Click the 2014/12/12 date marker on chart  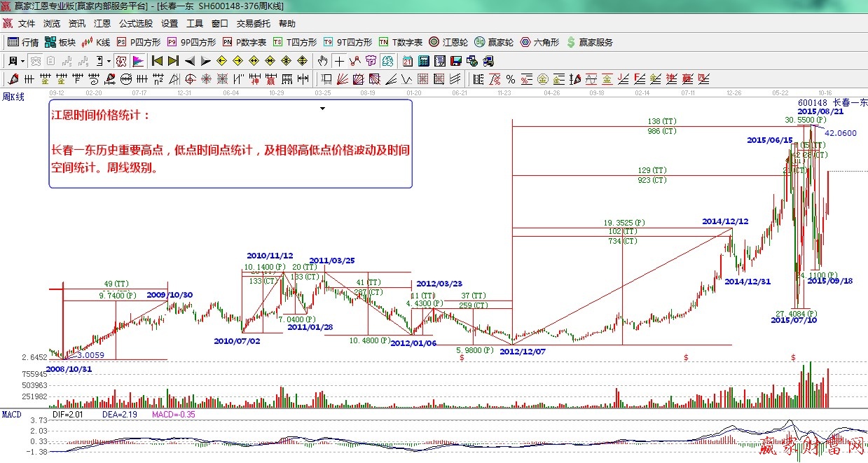tap(725, 221)
